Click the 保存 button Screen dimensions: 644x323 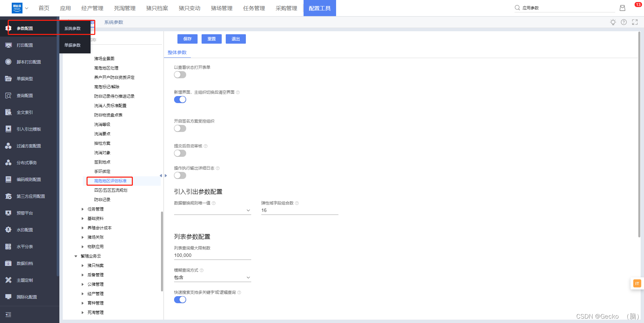pyautogui.click(x=187, y=39)
